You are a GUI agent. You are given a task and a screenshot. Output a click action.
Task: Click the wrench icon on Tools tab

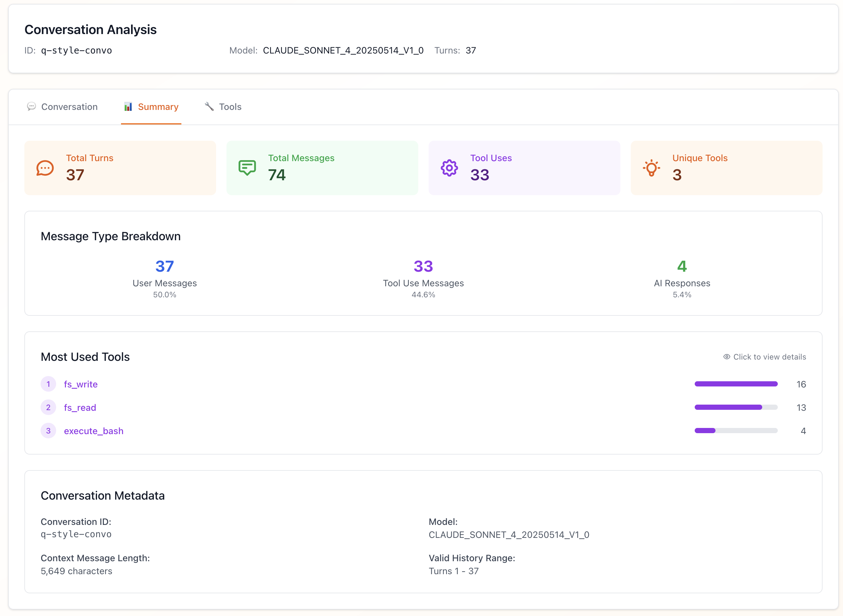click(209, 107)
